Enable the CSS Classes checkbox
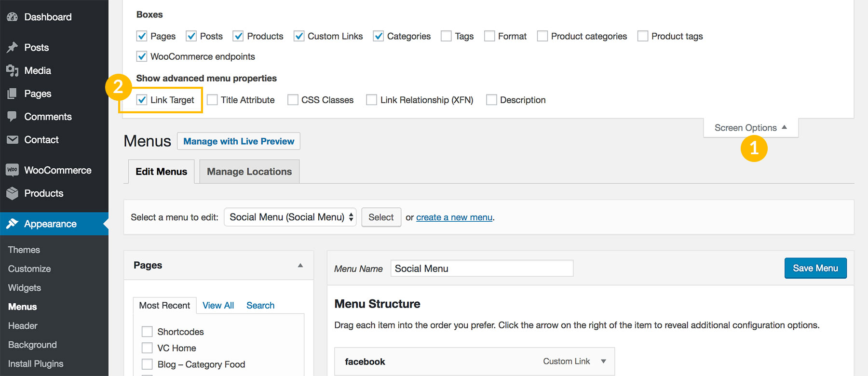This screenshot has width=868, height=376. [x=293, y=100]
